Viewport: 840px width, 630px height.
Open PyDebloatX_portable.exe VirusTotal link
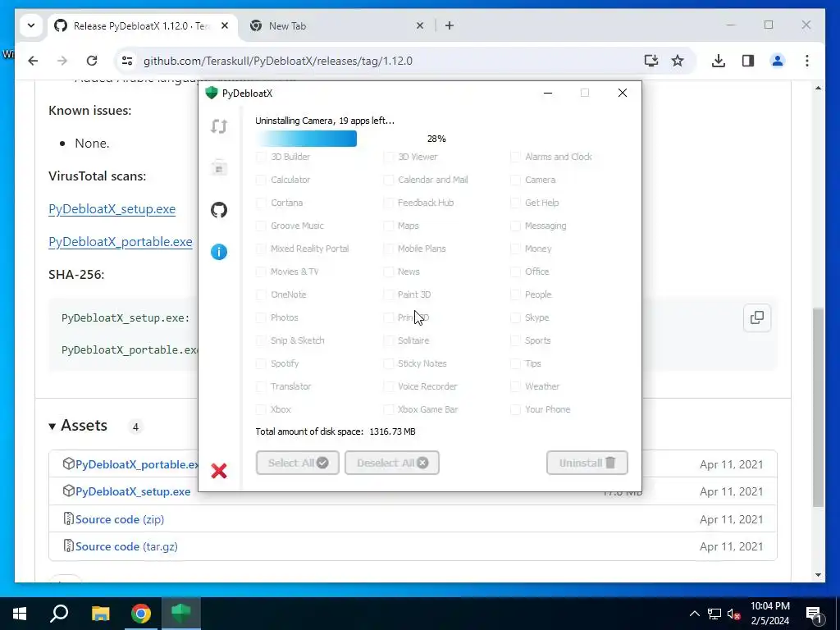[x=120, y=242]
